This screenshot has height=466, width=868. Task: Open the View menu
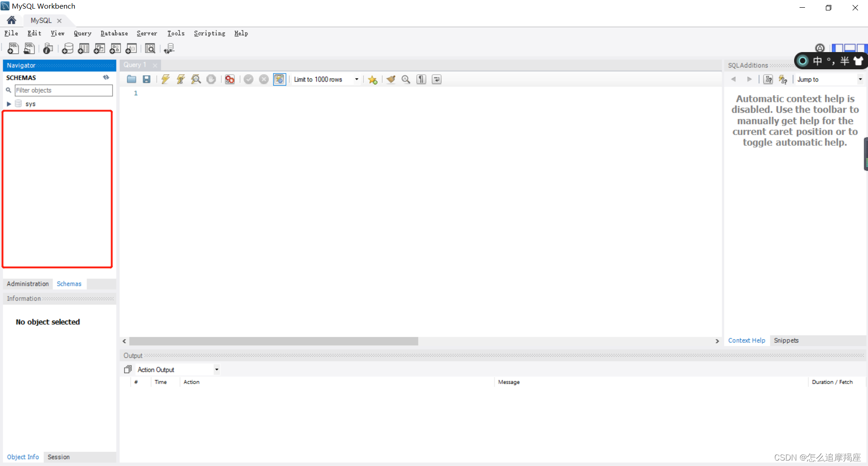[x=58, y=33]
